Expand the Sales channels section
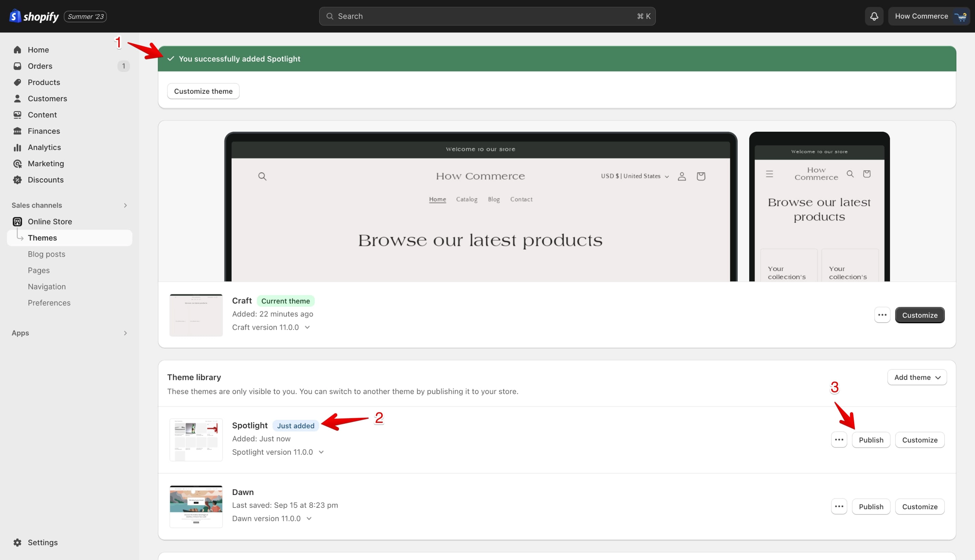Screen dimensions: 975x560 [x=125, y=206]
